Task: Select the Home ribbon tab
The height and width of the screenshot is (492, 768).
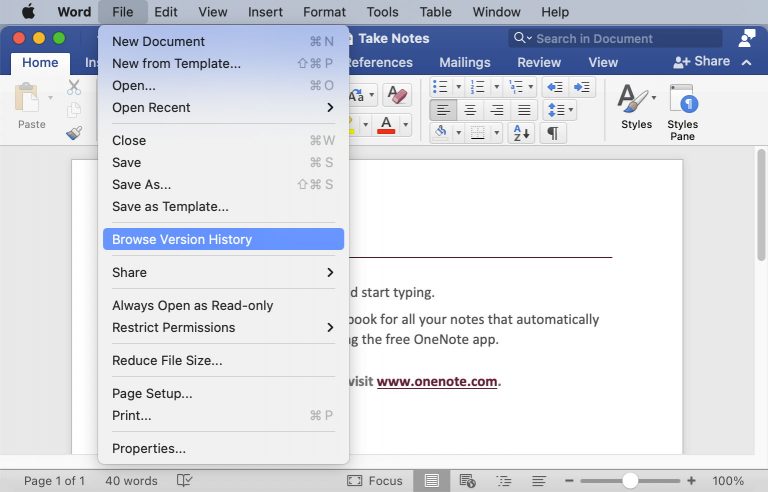Action: 40,63
